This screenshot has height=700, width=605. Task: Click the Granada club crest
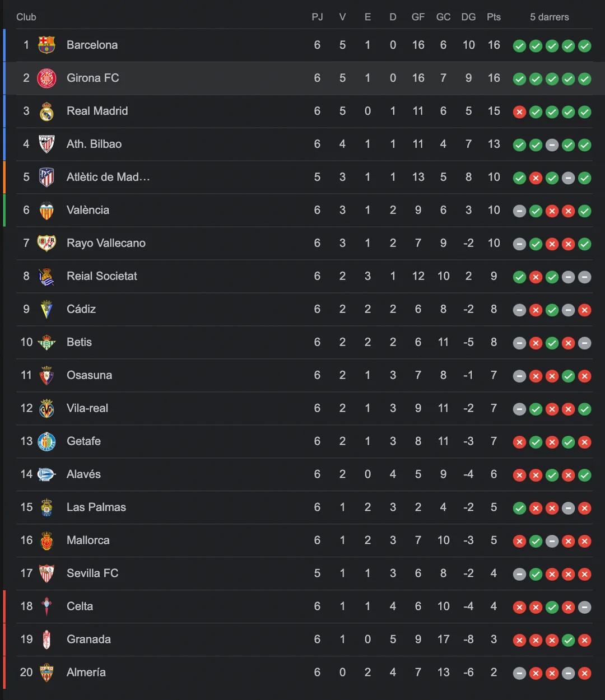coord(46,640)
